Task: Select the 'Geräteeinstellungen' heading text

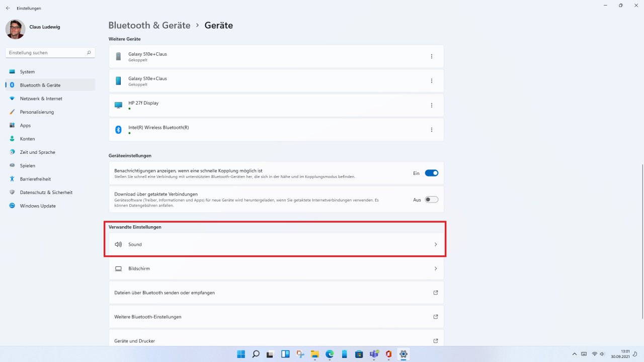Action: point(130,156)
